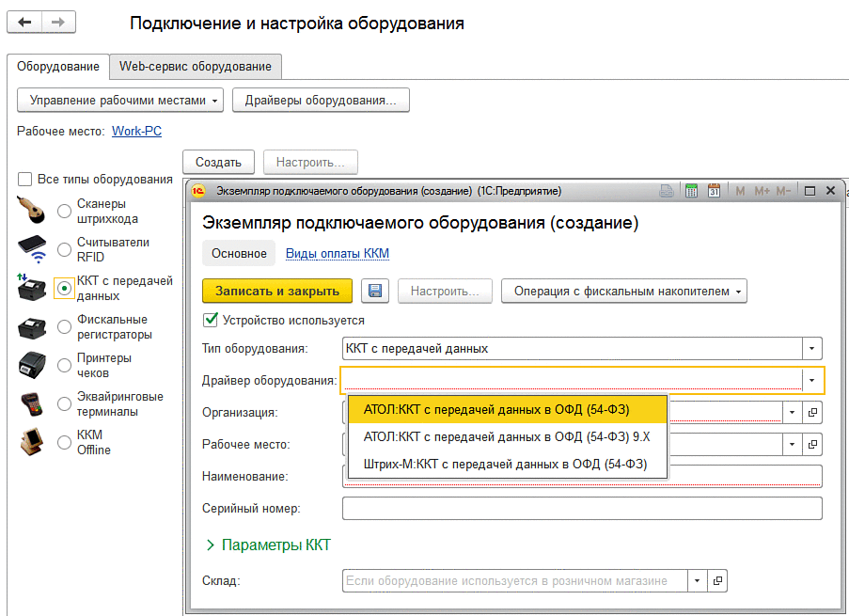Open the Рабочее место dropdown arrow
The height and width of the screenshot is (616, 849).
click(793, 444)
